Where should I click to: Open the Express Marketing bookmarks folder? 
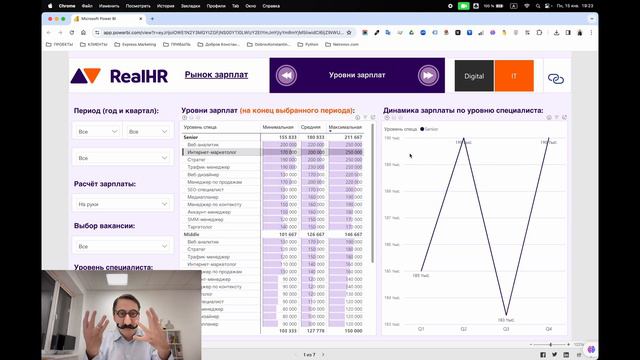tap(135, 44)
